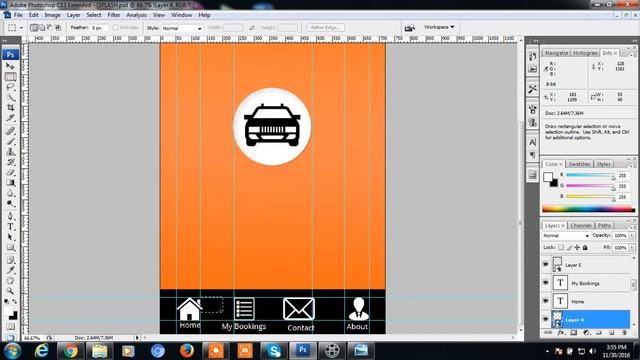Click Go to Bridge icon
This screenshot has height=360, width=640.
(409, 28)
